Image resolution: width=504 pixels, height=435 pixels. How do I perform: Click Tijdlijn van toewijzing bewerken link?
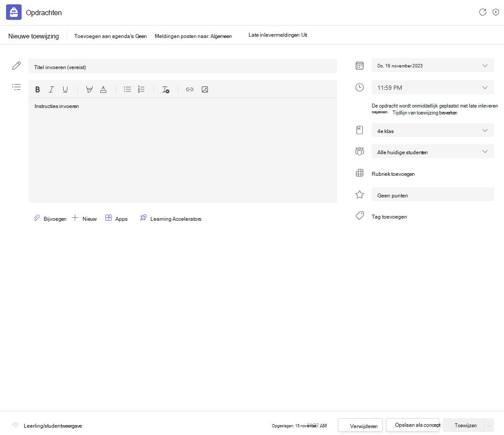click(x=424, y=113)
